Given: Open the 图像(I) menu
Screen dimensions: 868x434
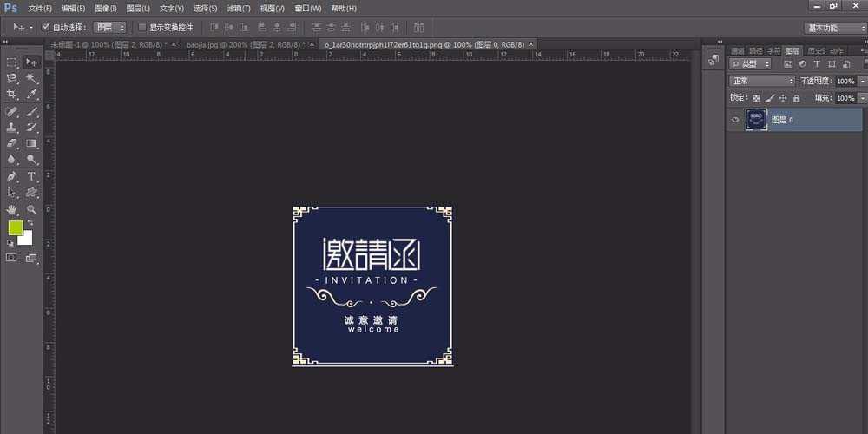Looking at the screenshot, I should click(105, 8).
